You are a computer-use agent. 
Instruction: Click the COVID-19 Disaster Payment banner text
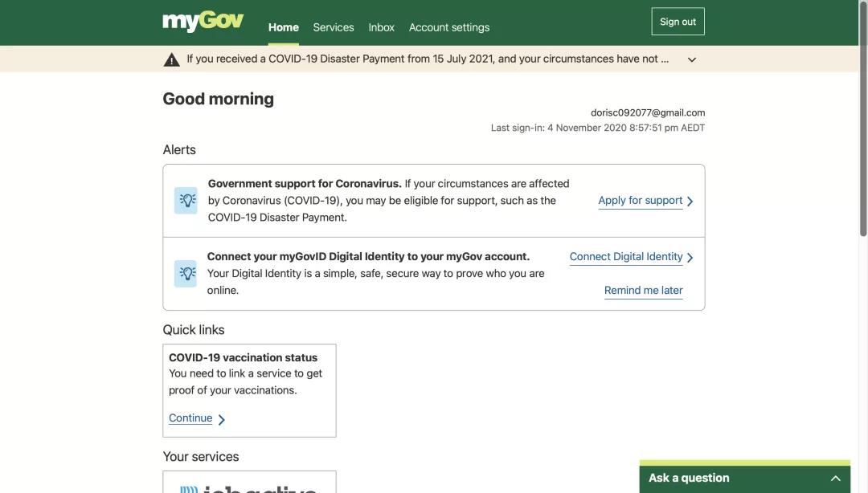428,59
